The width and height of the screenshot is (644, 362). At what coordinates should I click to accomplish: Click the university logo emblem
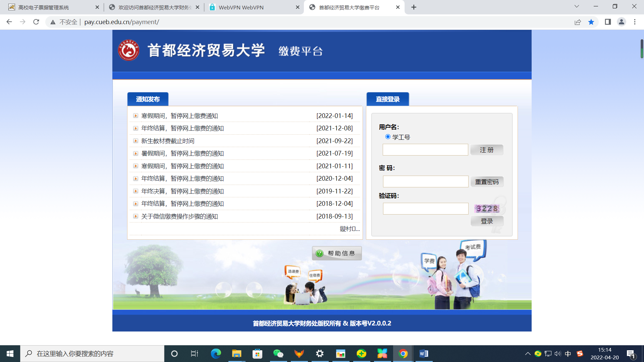coord(128,50)
